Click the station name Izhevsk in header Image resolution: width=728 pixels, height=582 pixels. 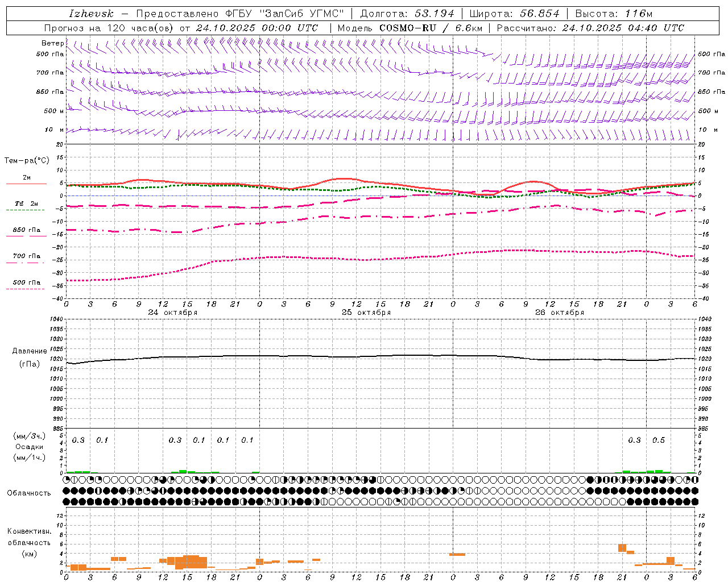(x=91, y=14)
